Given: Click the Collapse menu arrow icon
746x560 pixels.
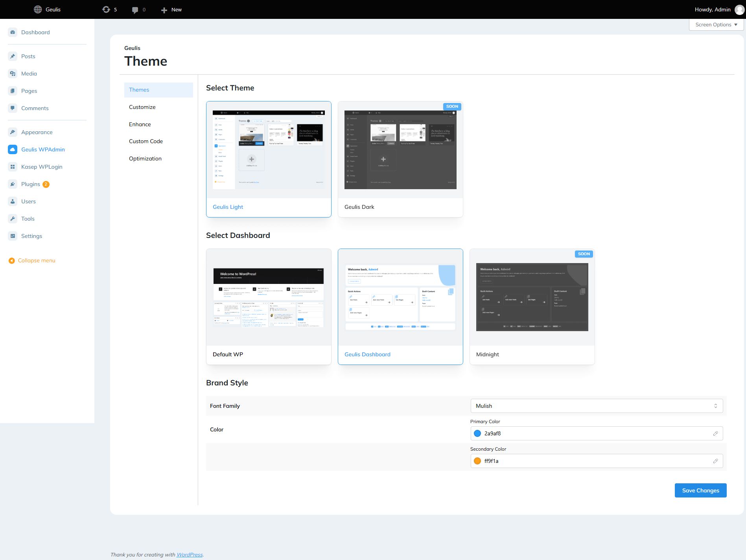Looking at the screenshot, I should (x=12, y=261).
